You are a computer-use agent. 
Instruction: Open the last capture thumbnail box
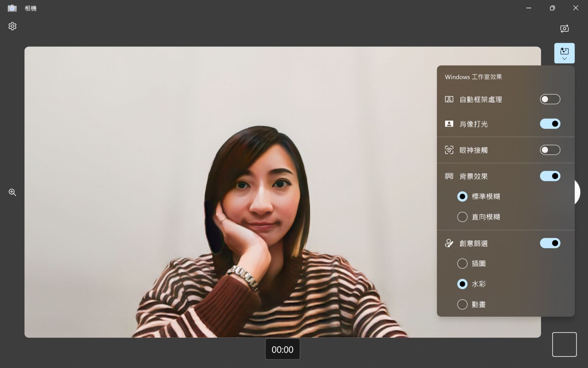pyautogui.click(x=564, y=344)
